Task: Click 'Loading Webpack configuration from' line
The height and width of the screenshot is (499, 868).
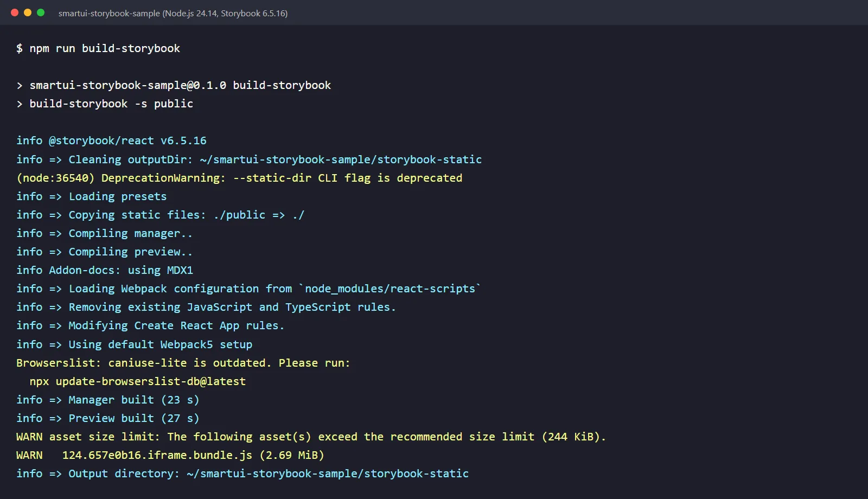Action: (x=249, y=289)
